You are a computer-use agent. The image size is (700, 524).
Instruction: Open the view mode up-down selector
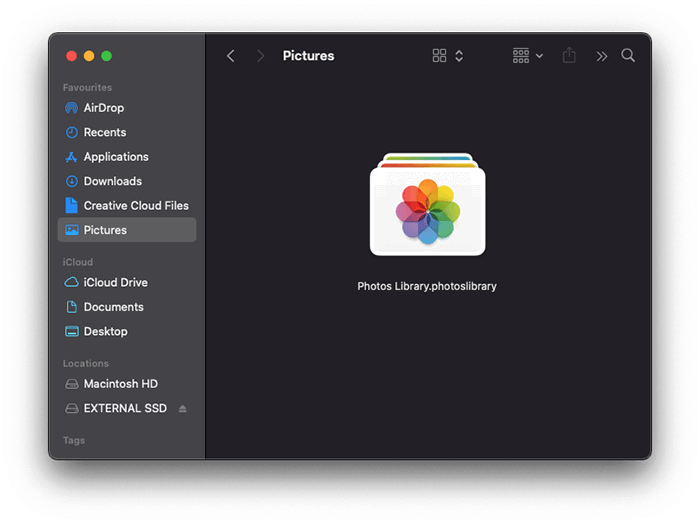click(459, 56)
